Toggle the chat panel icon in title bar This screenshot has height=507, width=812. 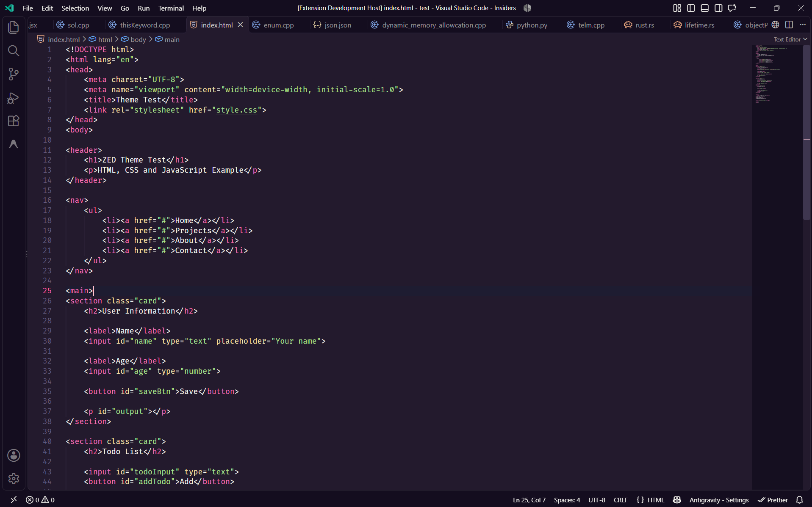pyautogui.click(x=732, y=8)
